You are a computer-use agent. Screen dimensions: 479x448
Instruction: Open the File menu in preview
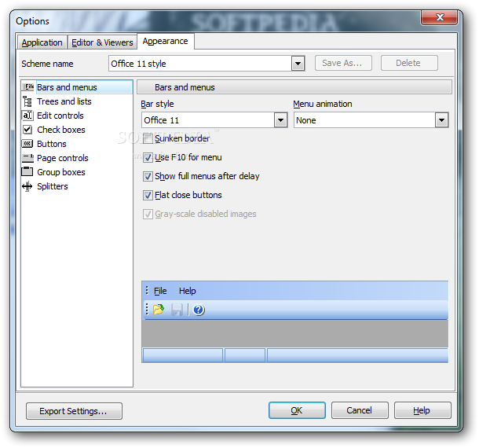coord(160,291)
